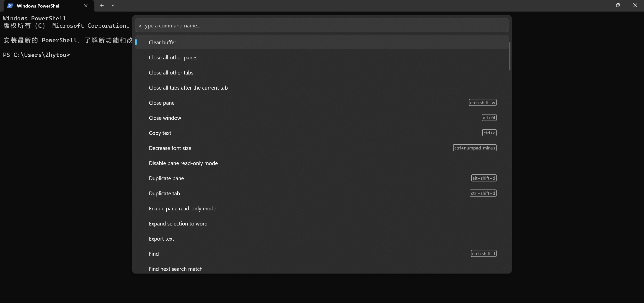Select the Find command

(322, 254)
